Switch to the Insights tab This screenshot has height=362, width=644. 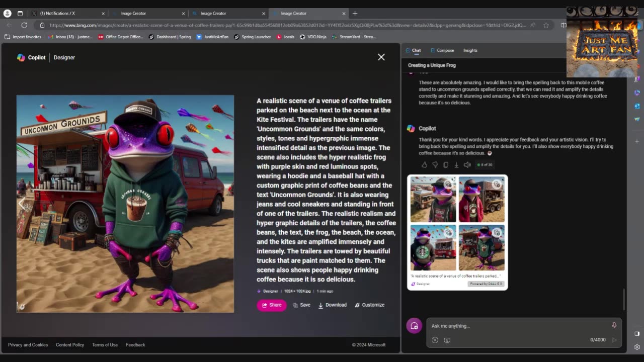tap(470, 50)
